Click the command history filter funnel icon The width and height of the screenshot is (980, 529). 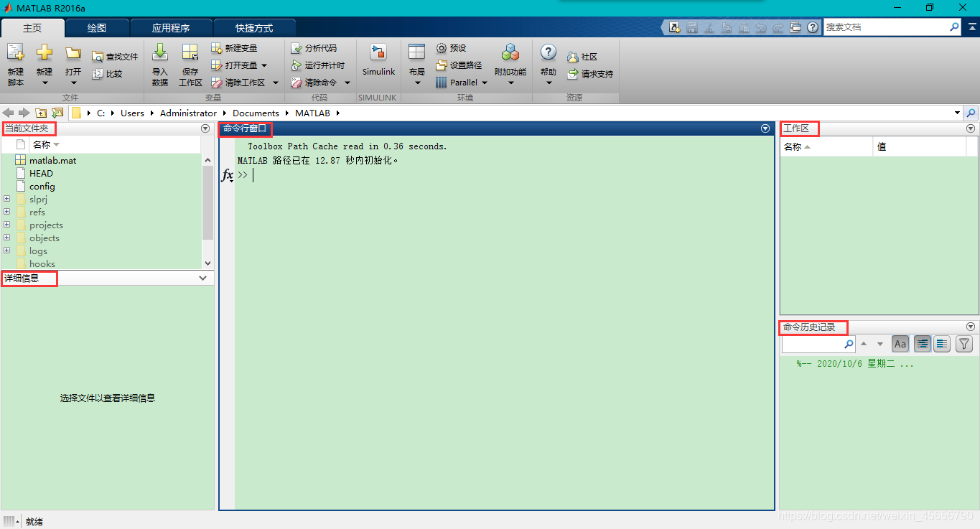click(964, 345)
